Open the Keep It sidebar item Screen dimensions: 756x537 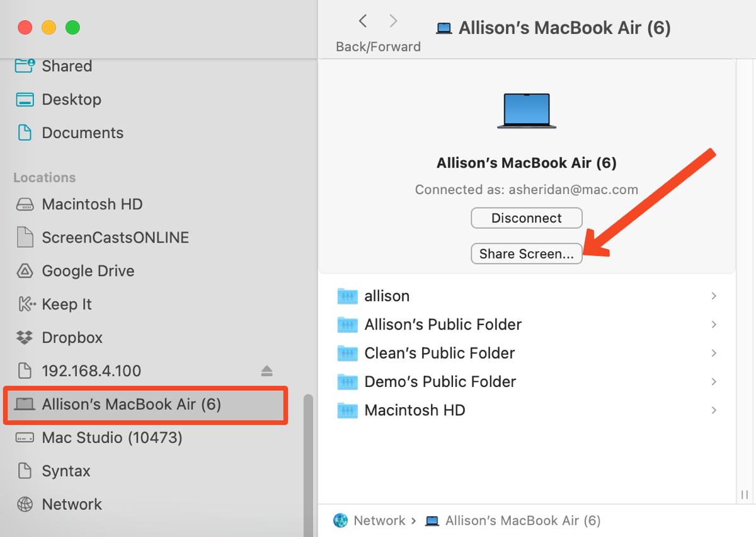(x=67, y=304)
